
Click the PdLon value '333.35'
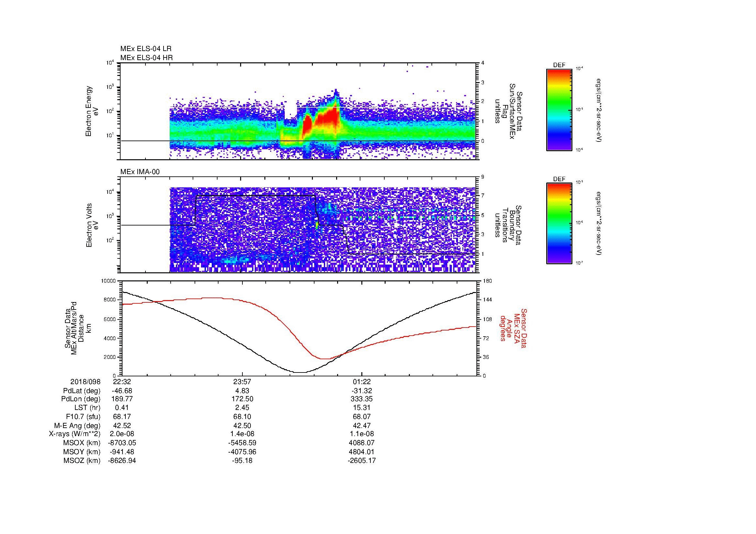pos(362,399)
